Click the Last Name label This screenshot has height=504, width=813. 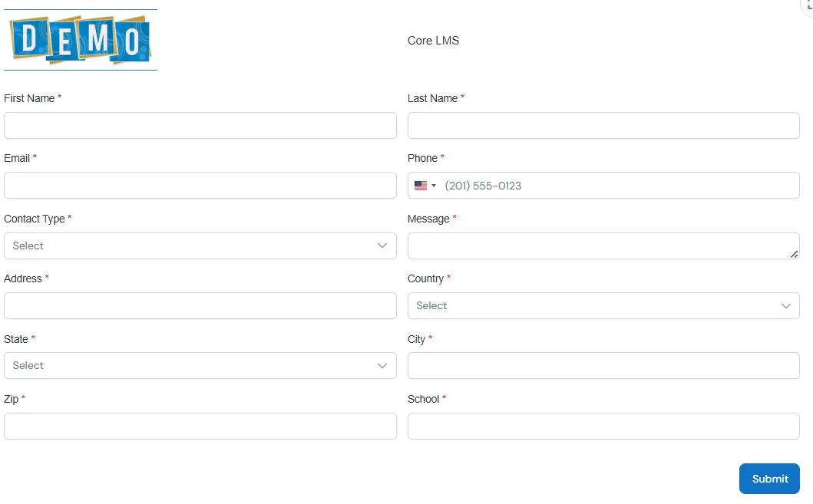tap(432, 98)
